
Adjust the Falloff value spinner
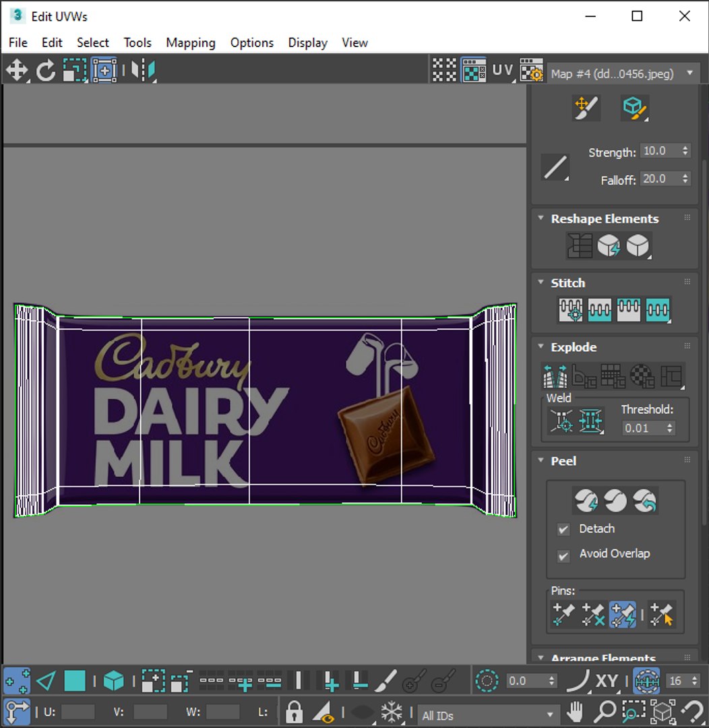point(685,179)
